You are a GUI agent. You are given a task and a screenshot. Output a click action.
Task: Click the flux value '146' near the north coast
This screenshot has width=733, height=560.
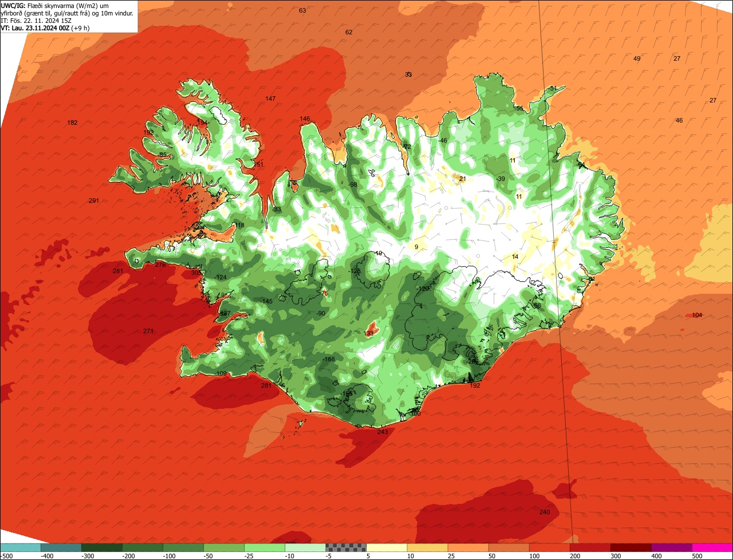305,119
